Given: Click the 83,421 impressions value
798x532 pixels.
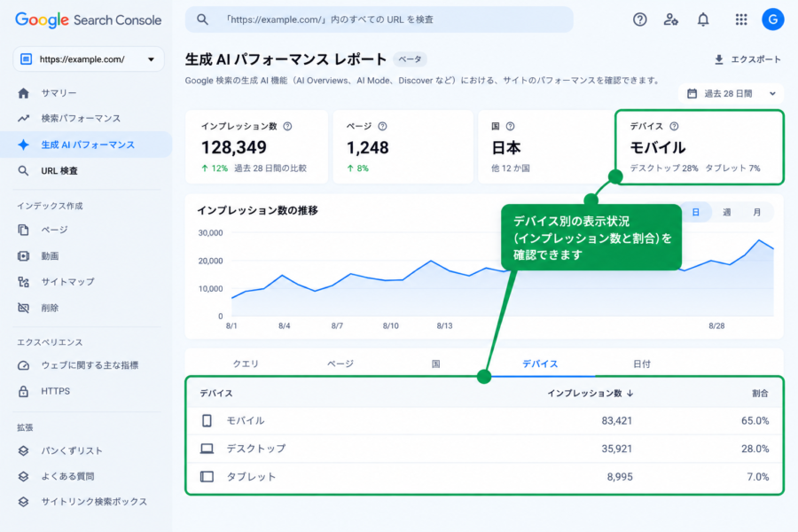Looking at the screenshot, I should 616,420.
